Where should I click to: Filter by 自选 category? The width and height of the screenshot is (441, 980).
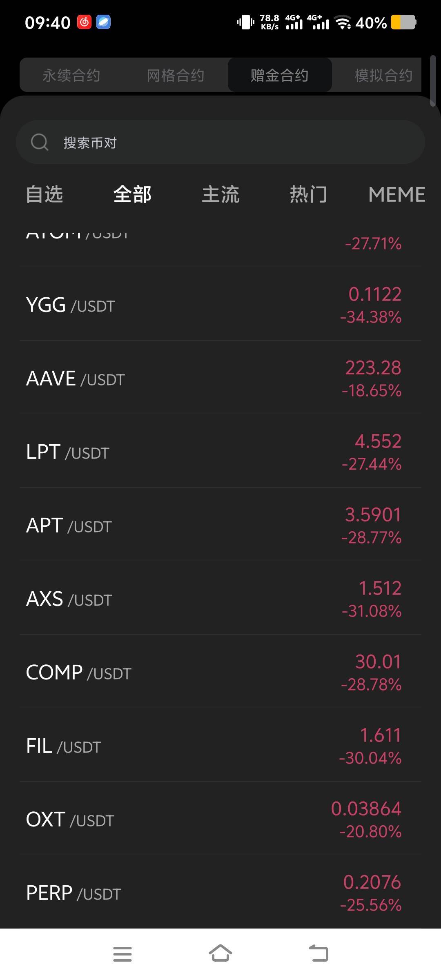coord(45,194)
